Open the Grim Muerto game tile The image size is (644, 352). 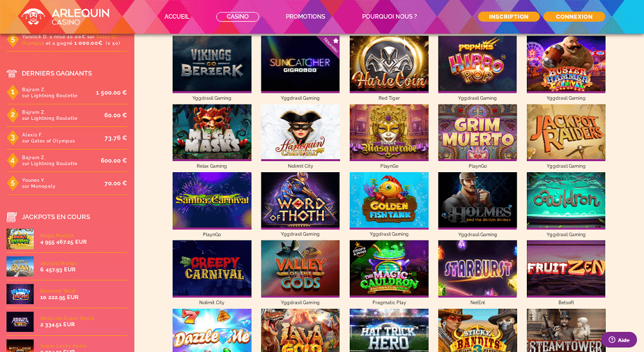pyautogui.click(x=477, y=132)
